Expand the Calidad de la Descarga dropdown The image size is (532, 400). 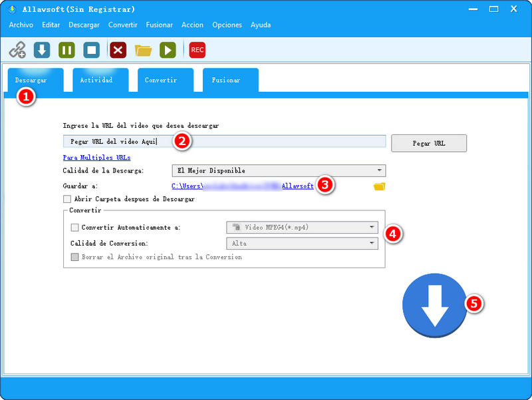pos(279,170)
